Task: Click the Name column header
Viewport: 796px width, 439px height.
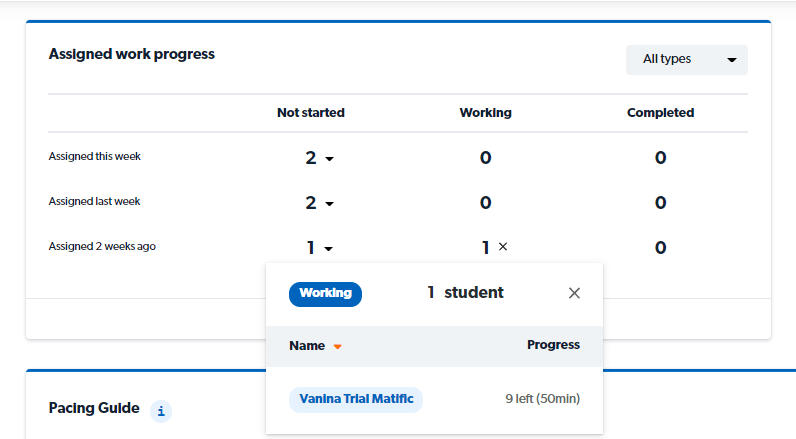Action: point(307,346)
